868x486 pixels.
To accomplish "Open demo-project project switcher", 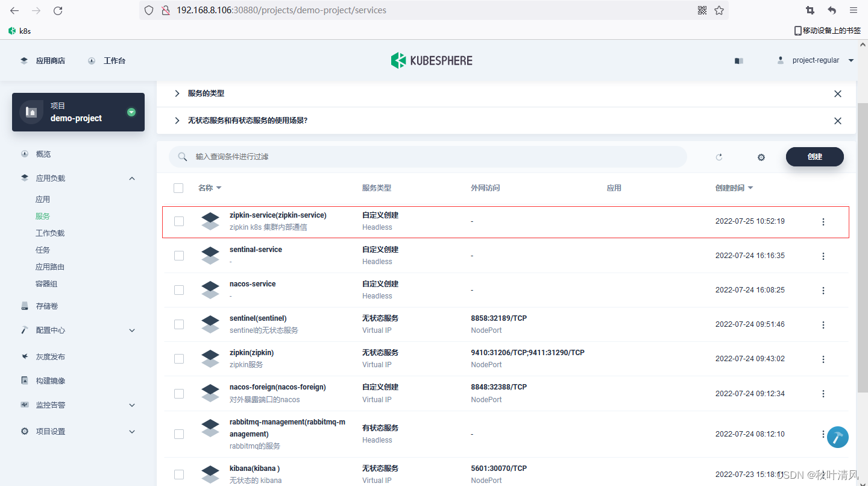I will coord(78,112).
